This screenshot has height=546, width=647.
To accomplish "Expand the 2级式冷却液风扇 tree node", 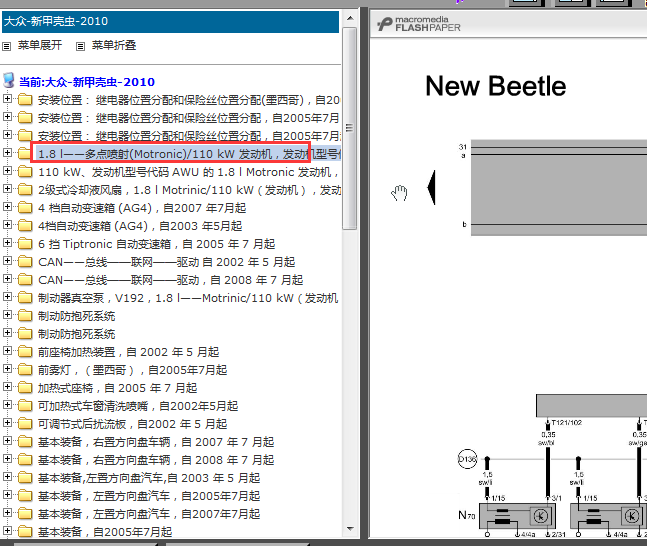I will [7, 189].
